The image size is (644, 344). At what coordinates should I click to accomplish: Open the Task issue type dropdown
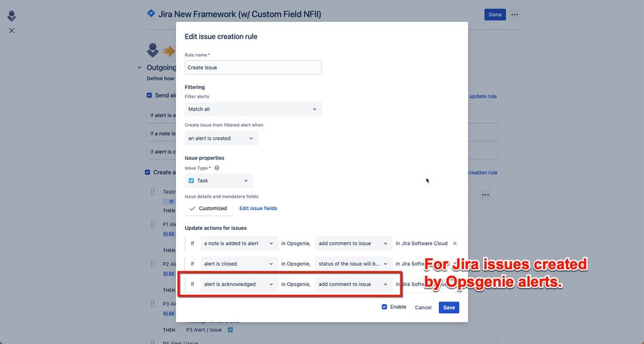click(x=219, y=180)
